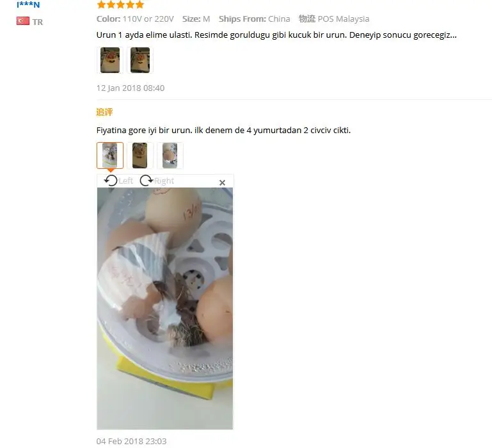Click the enlarged incubator chick photo
This screenshot has width=492, height=448.
[165, 308]
